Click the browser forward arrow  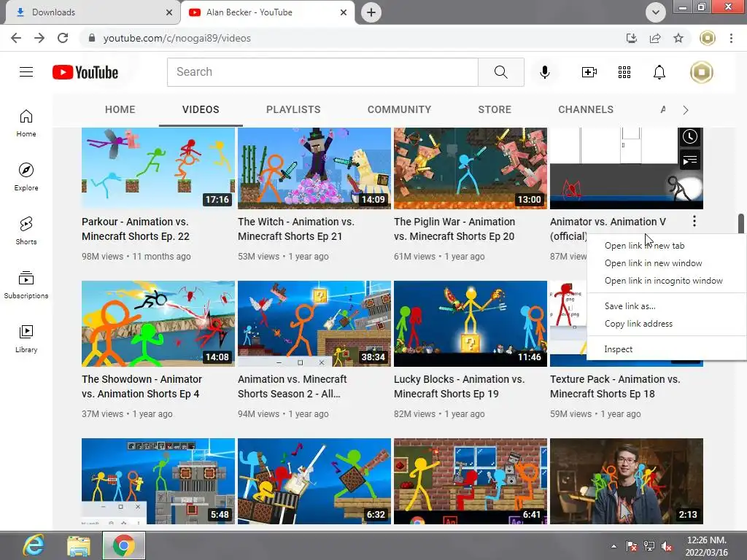39,38
